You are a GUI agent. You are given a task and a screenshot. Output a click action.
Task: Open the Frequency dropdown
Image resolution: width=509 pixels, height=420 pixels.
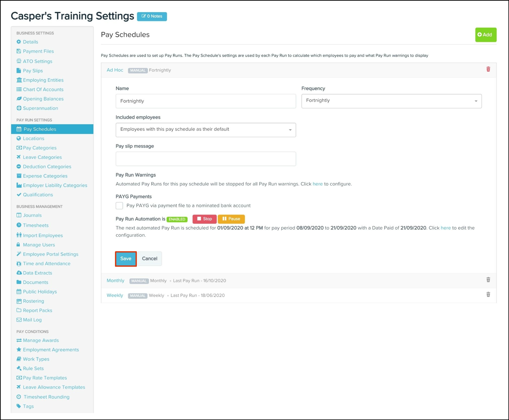[391, 101]
